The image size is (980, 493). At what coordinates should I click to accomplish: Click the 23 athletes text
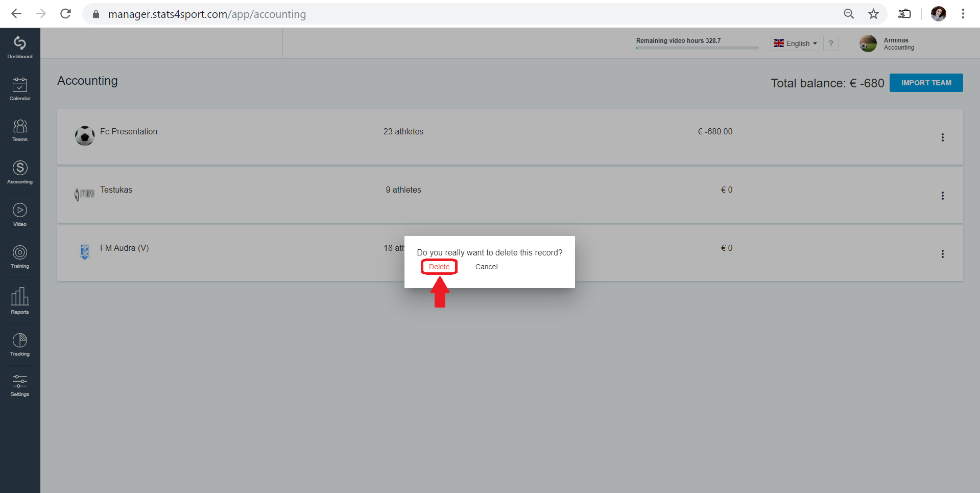pos(403,131)
